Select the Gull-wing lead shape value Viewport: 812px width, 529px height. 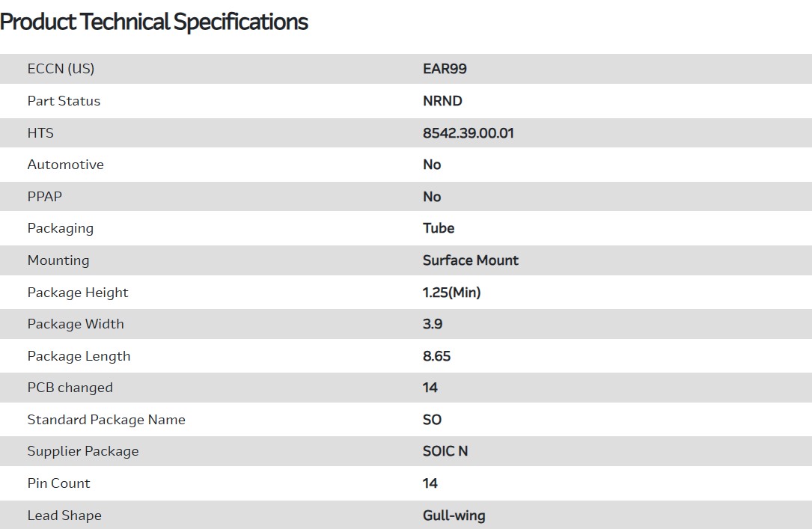point(454,516)
